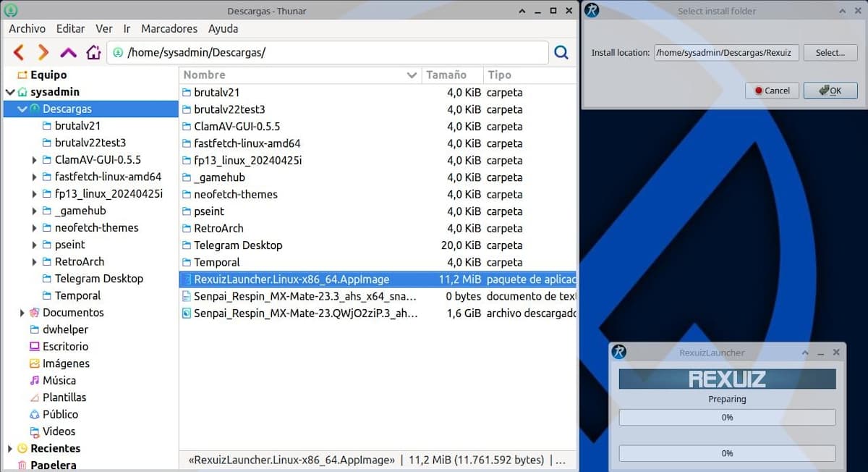This screenshot has height=472, width=868.
Task: Click the upper 0% progress bar
Action: tap(727, 418)
